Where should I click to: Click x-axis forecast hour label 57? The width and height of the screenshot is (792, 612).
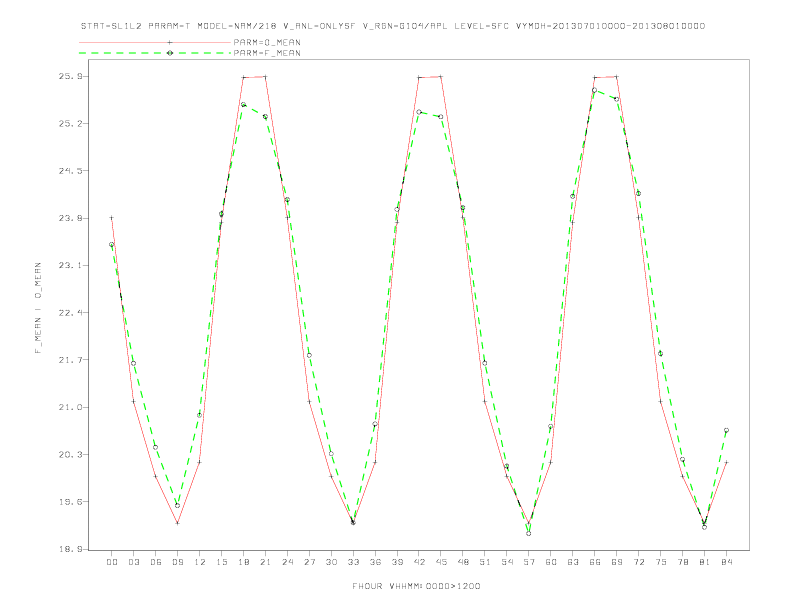click(529, 562)
